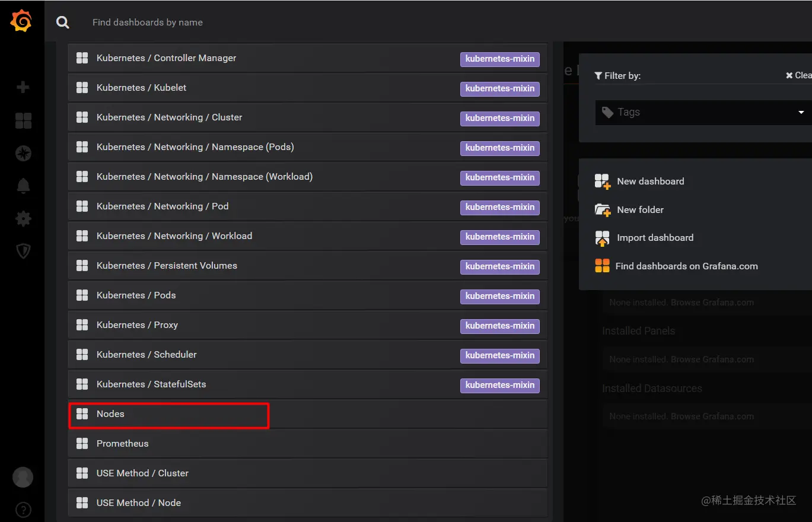812x522 pixels.
Task: Open Kubernetes / Controller Manager dashboard
Action: point(308,58)
